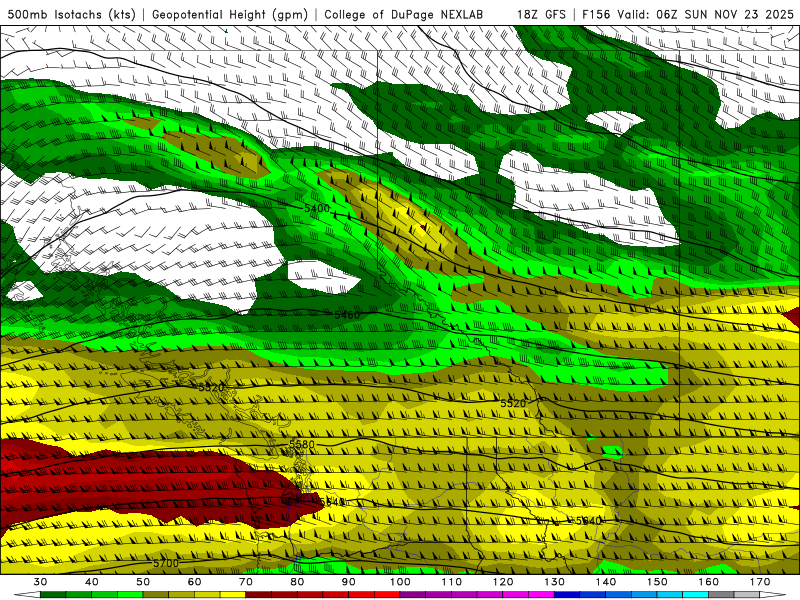Click the 5400 height contour label
This screenshot has height=600, width=800.
tap(317, 208)
